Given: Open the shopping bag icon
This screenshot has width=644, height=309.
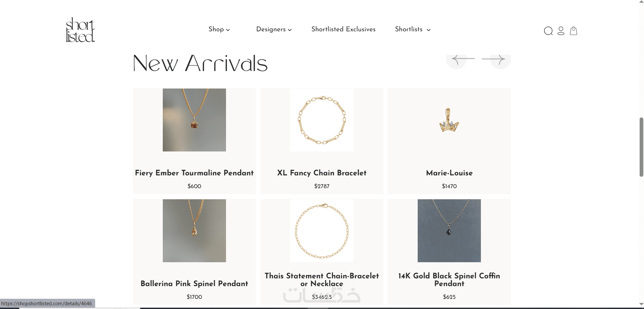Looking at the screenshot, I should point(574,31).
